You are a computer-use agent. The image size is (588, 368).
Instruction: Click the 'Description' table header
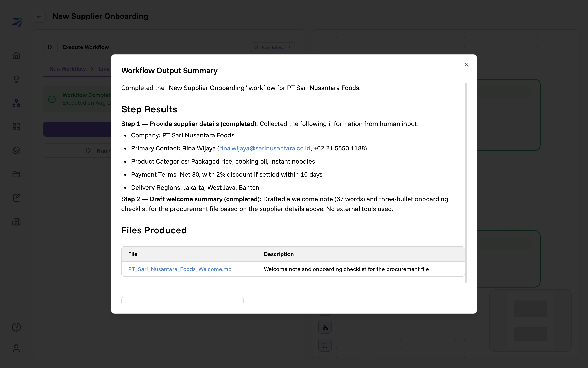(x=279, y=254)
